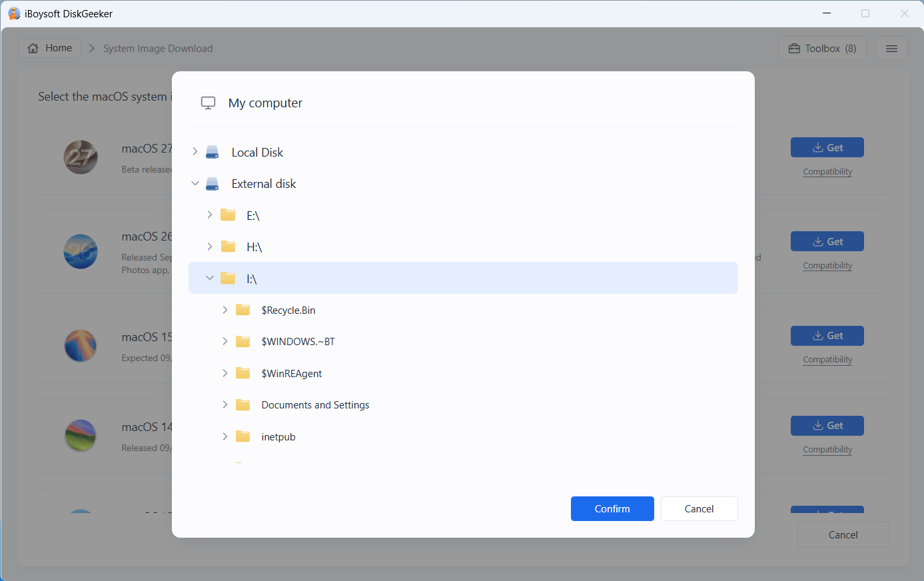Open Compatibility link for macOS 14
This screenshot has width=924, height=581.
[827, 450]
